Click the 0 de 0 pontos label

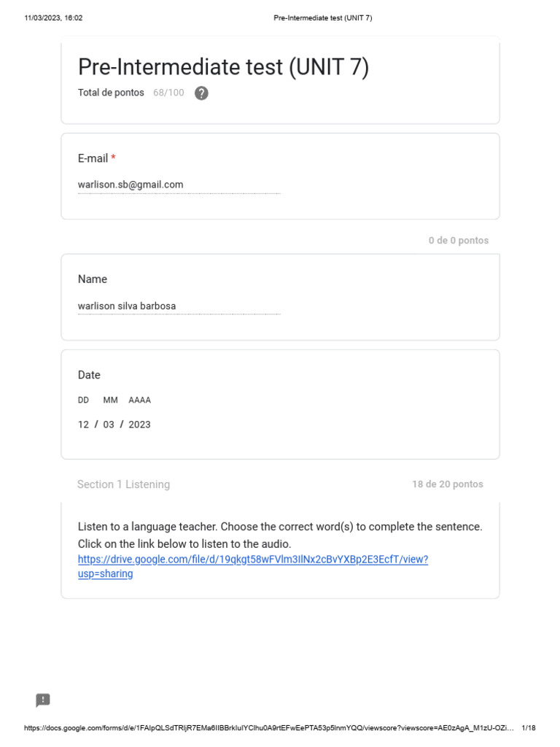[x=458, y=241]
